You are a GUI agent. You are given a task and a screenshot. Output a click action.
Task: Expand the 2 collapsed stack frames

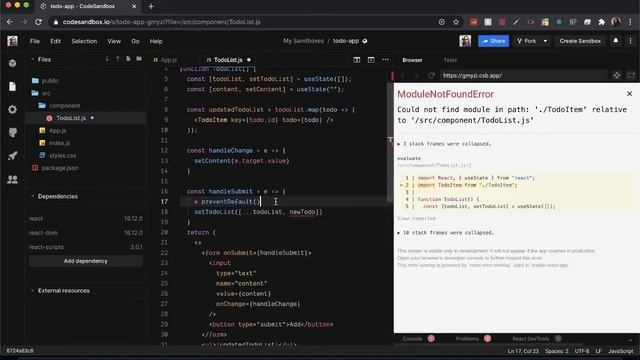(444, 144)
